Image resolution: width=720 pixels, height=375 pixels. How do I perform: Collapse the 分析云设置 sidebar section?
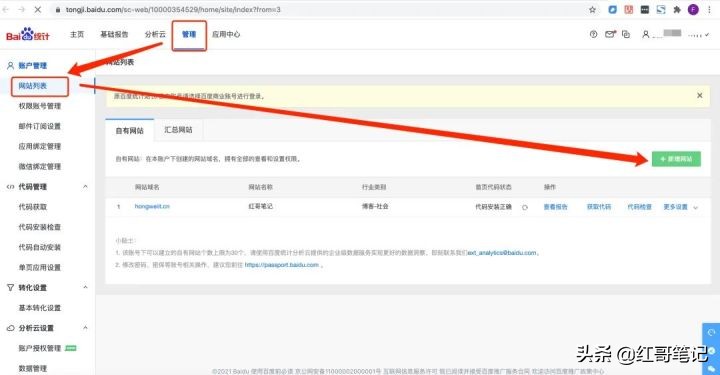click(x=85, y=328)
